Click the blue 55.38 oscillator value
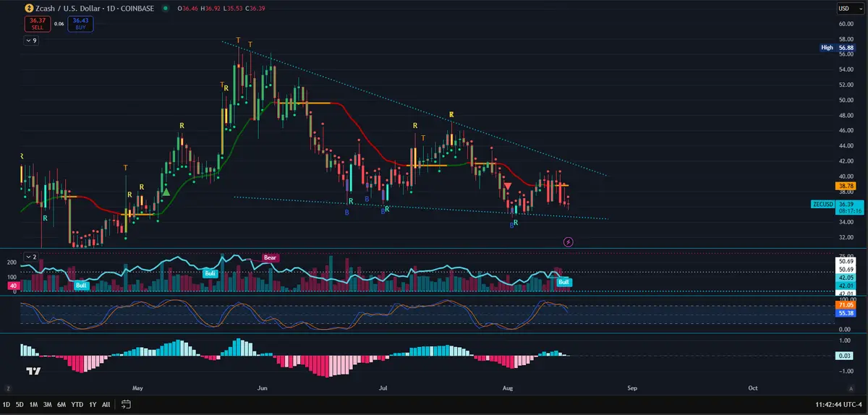 (847, 314)
